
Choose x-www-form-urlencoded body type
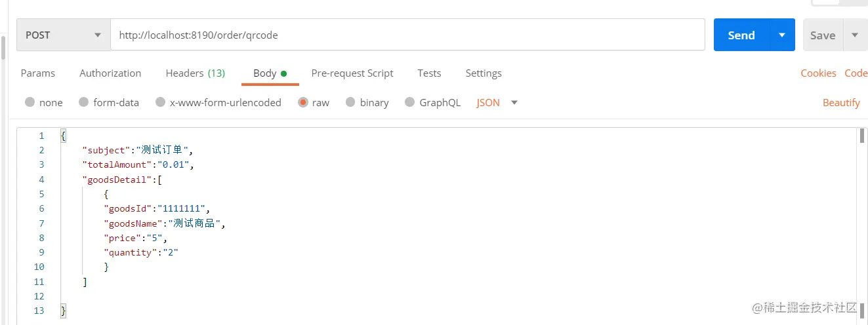point(160,102)
